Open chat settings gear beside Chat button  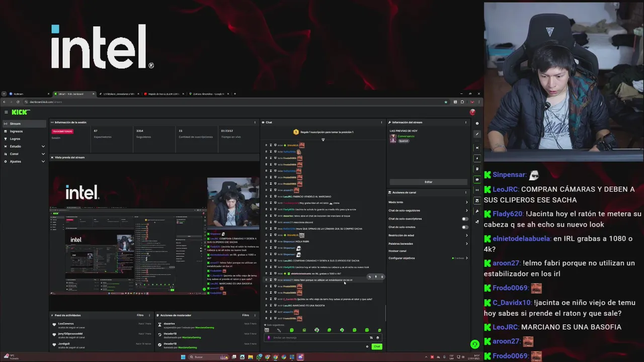coord(367,346)
